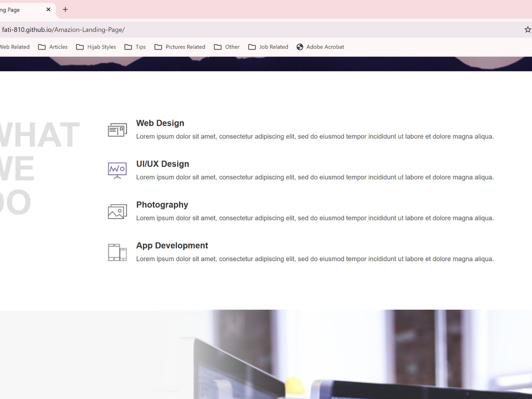The height and width of the screenshot is (399, 532).
Task: Click the Lorem ipsum text under UI/UX Design
Action: (315, 177)
